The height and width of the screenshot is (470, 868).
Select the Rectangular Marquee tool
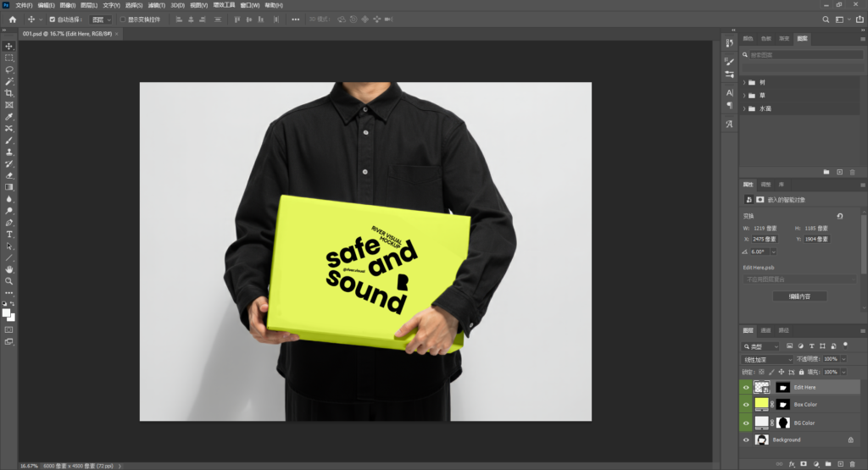point(8,58)
